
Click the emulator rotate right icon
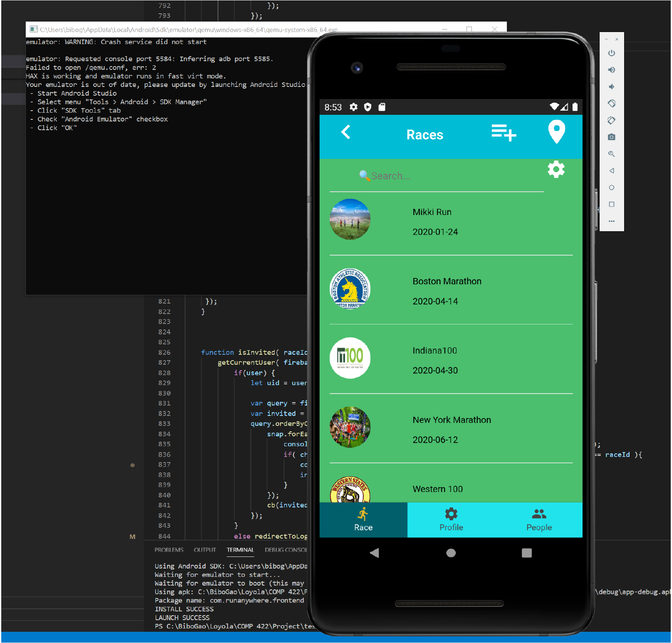click(611, 120)
